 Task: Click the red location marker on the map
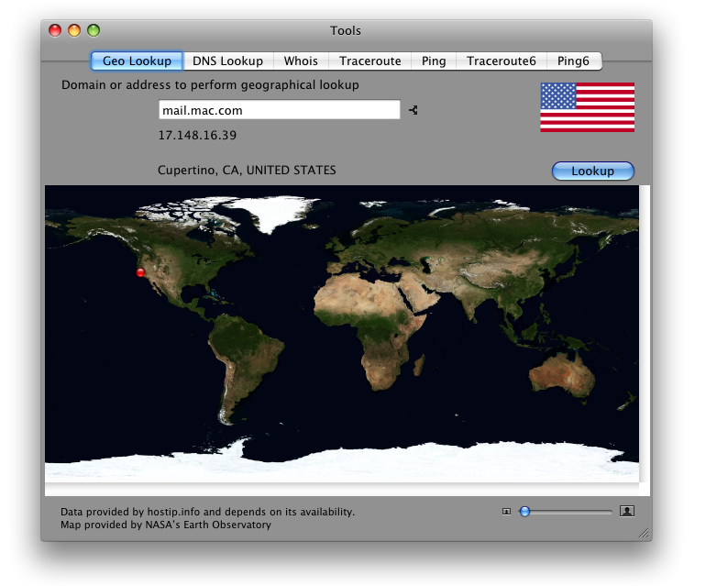(140, 272)
